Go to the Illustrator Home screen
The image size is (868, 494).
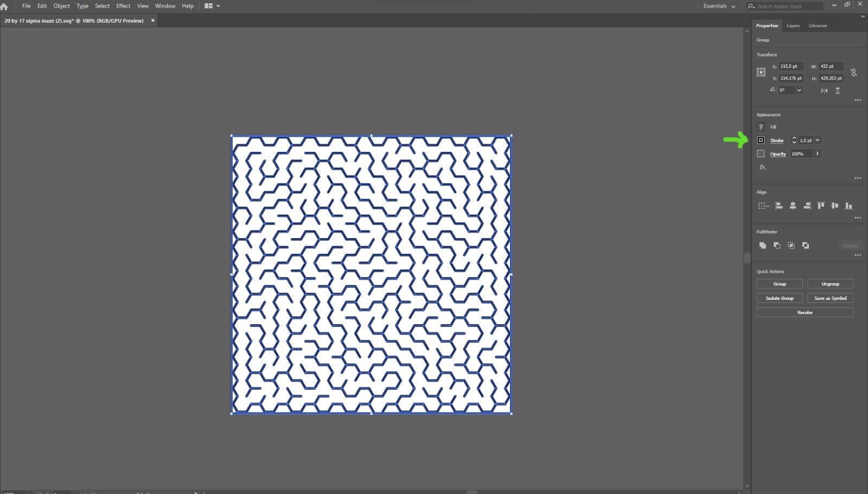coord(4,6)
